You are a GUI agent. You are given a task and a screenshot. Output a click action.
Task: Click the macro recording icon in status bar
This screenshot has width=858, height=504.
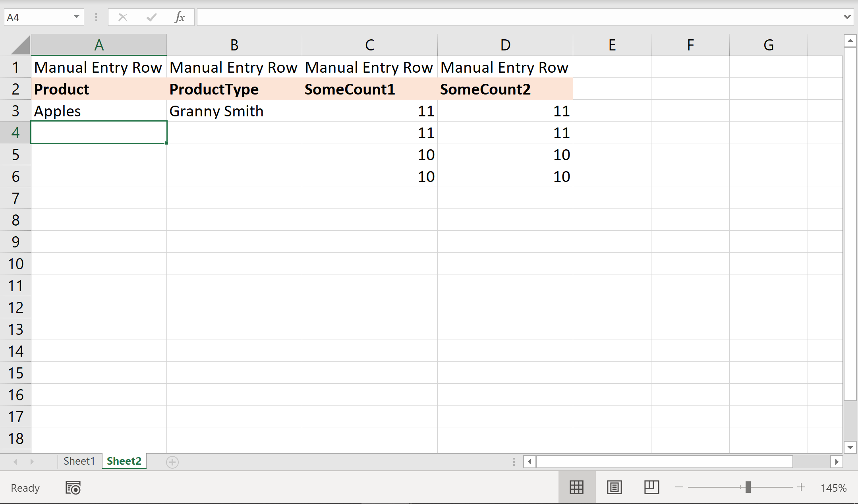(73, 488)
